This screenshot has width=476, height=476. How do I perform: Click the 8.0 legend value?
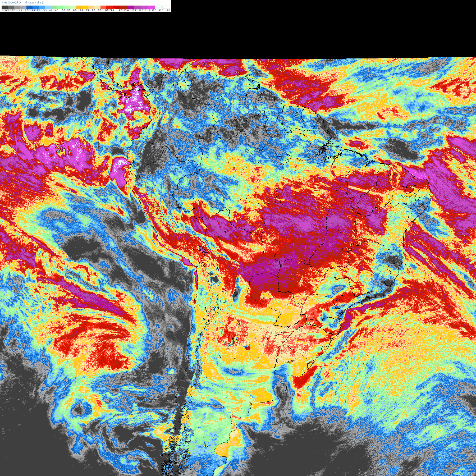tap(99, 10)
